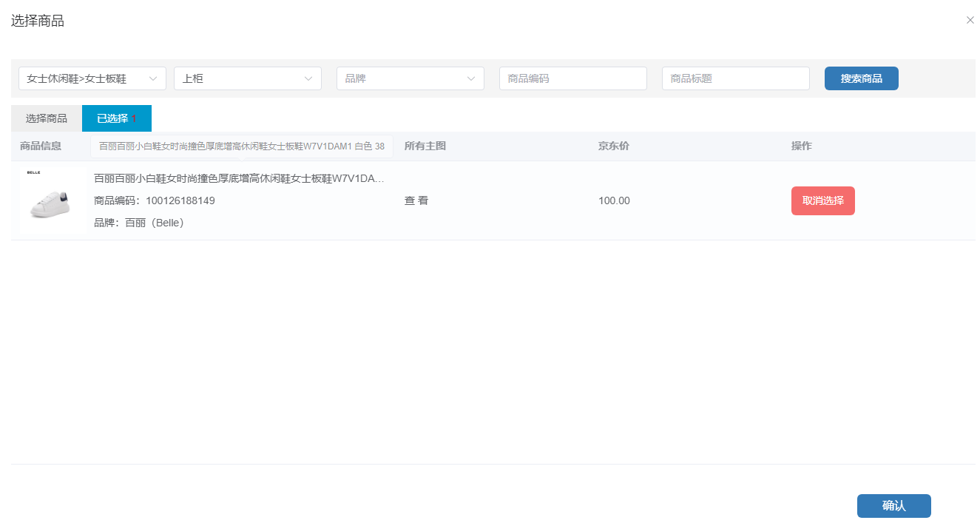
Task: Click the truncated 百丽小白鞋 product title
Action: (x=238, y=179)
